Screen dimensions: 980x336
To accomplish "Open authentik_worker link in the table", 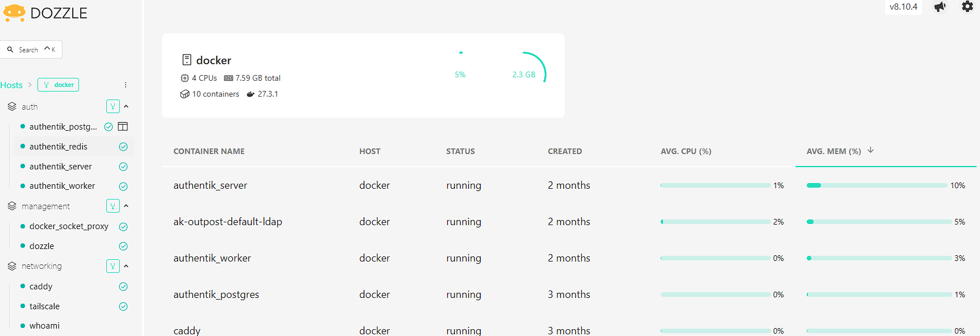I will [212, 258].
